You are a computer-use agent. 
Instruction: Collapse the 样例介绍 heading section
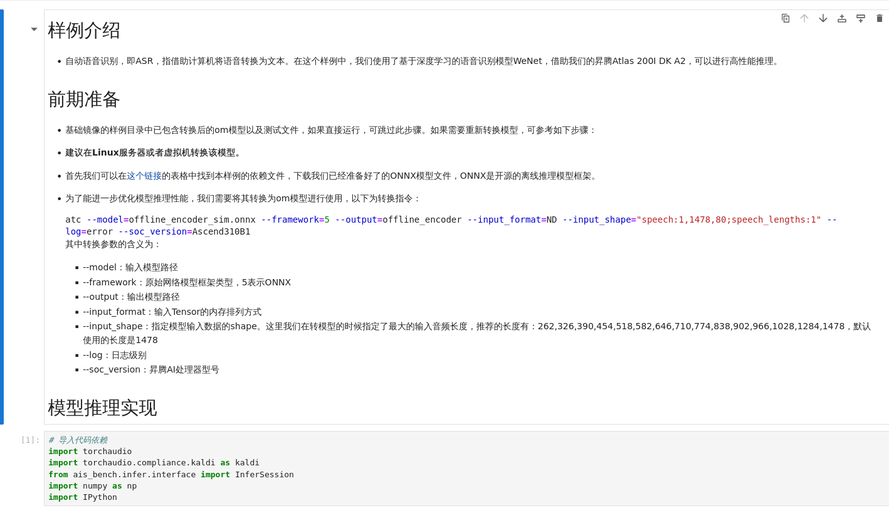34,29
